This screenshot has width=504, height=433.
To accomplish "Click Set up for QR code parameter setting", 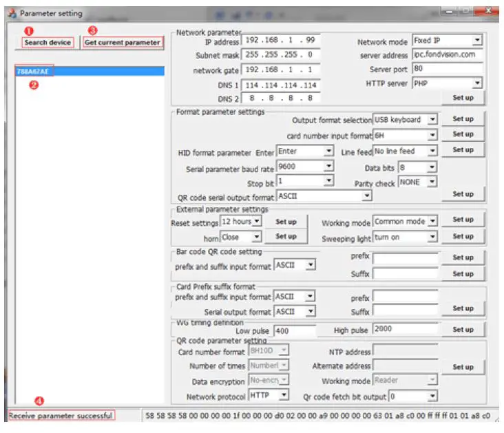I will pyautogui.click(x=463, y=367).
